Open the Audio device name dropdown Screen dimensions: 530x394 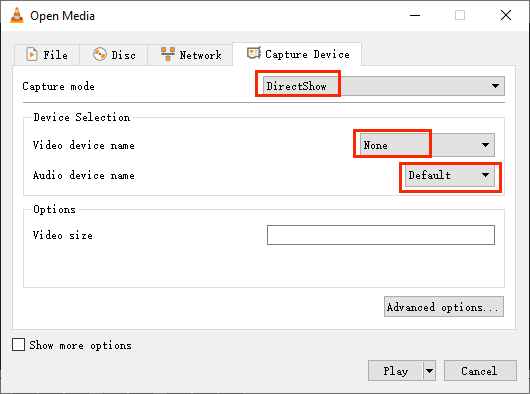[x=450, y=175]
